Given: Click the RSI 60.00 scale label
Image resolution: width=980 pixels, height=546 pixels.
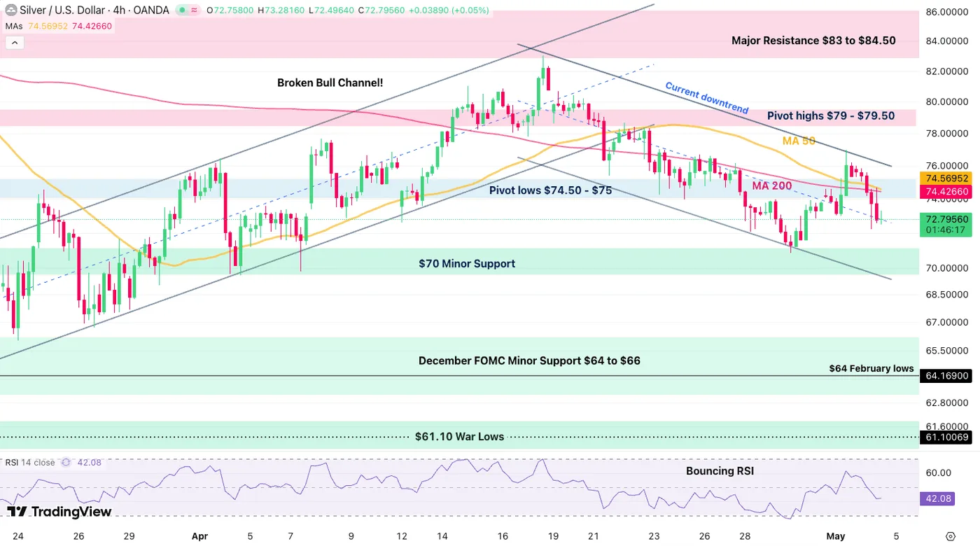Looking at the screenshot, I should 938,473.
